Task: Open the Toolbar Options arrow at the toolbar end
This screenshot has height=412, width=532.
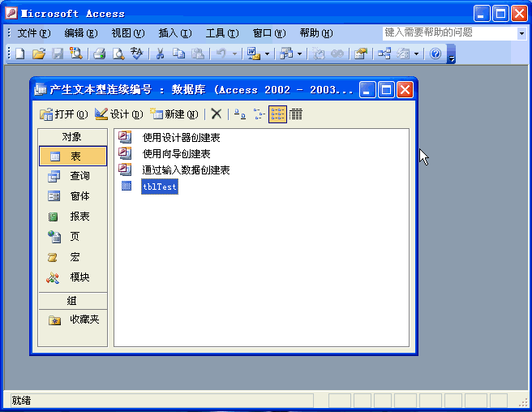Action: (451, 54)
